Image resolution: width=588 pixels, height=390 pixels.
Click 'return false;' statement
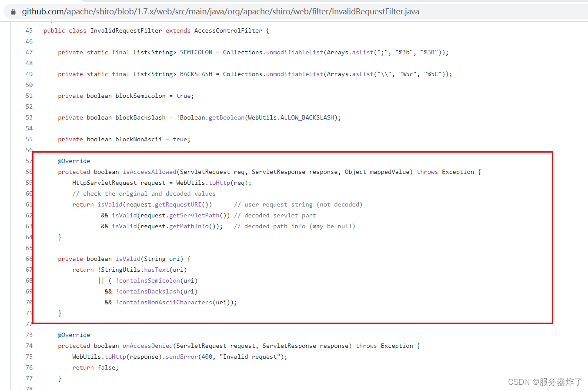(x=95, y=367)
